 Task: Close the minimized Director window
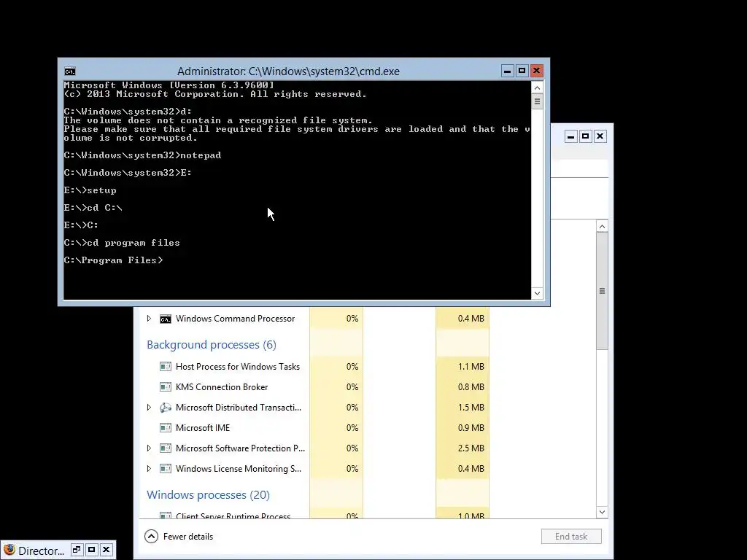pyautogui.click(x=107, y=550)
